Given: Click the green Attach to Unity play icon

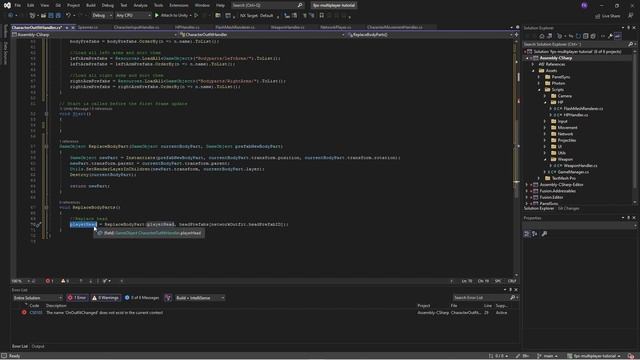Looking at the screenshot, I should pos(157,16).
